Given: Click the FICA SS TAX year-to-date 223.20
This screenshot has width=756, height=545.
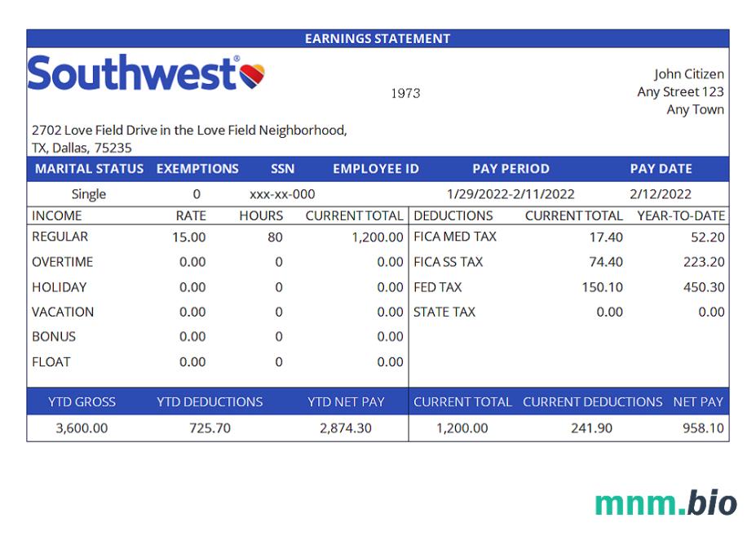Looking at the screenshot, I should (703, 262).
